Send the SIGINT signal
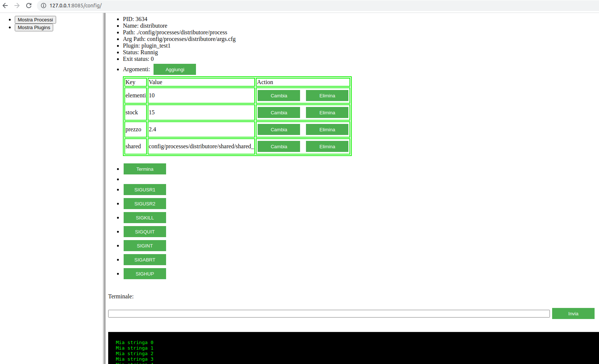599x364 pixels. click(x=145, y=246)
